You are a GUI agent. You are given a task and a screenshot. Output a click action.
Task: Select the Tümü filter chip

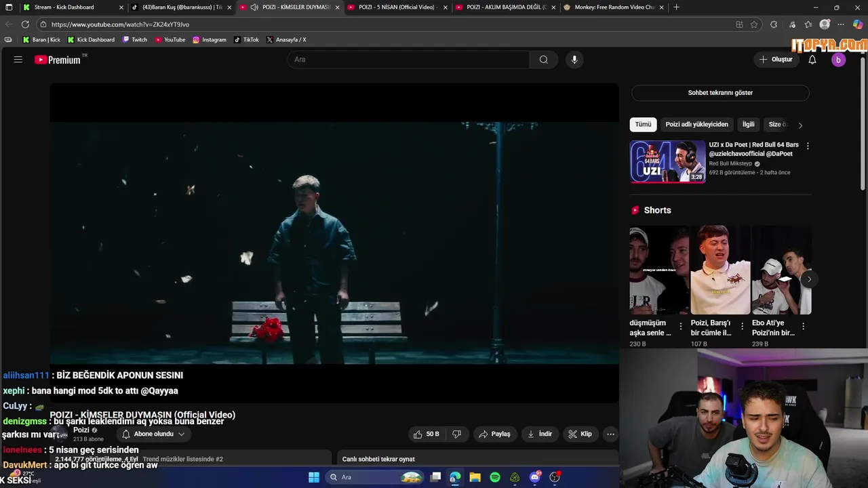[643, 125]
